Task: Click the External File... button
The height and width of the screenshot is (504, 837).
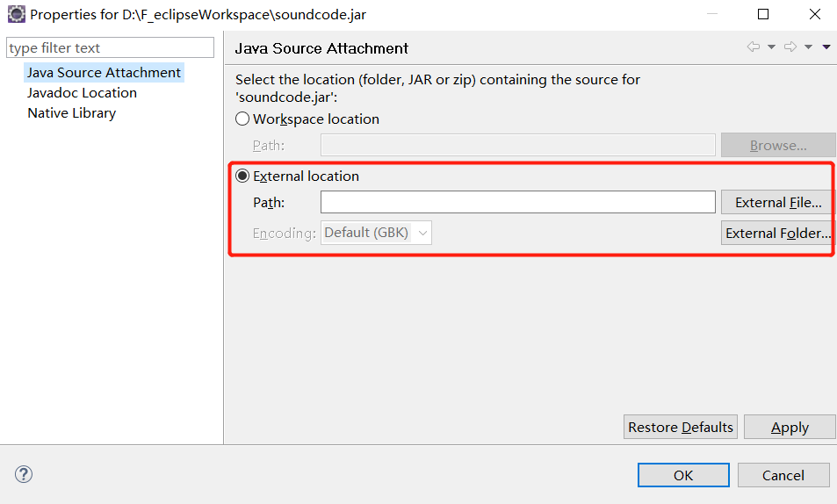Action: point(778,202)
